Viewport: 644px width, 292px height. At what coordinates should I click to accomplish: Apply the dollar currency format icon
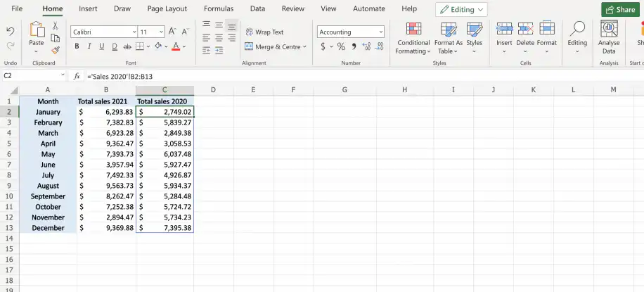tap(323, 46)
